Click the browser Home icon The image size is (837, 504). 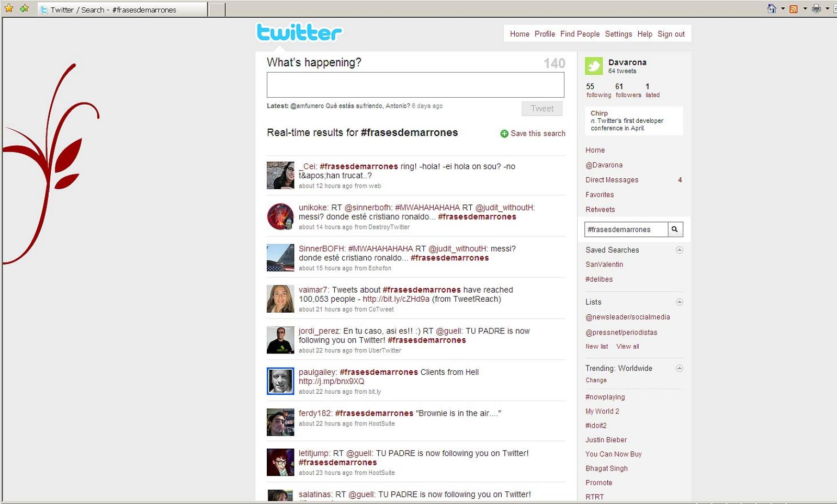[771, 8]
